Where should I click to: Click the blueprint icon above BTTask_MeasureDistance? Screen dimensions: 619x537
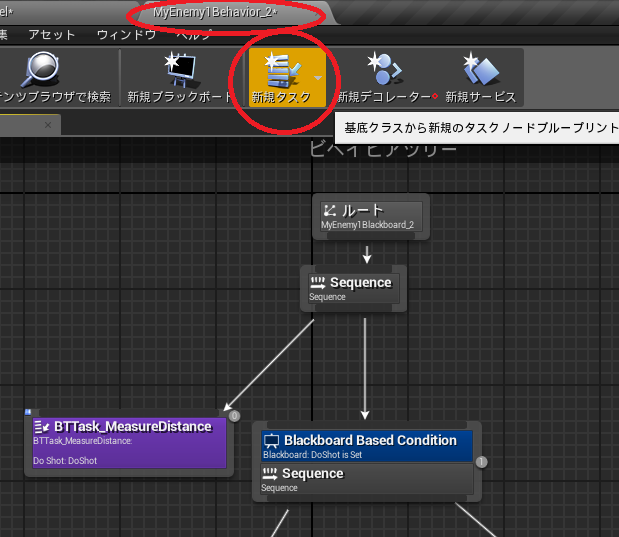(28, 412)
